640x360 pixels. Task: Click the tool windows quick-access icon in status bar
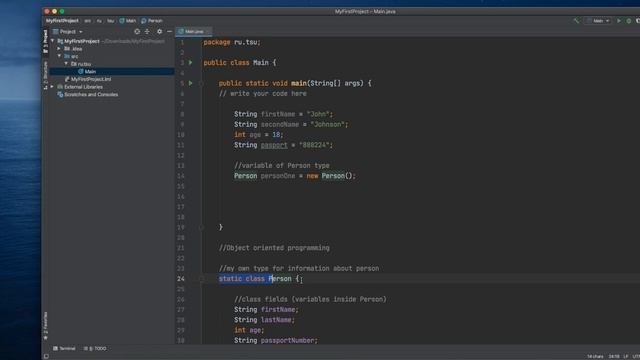(x=46, y=356)
